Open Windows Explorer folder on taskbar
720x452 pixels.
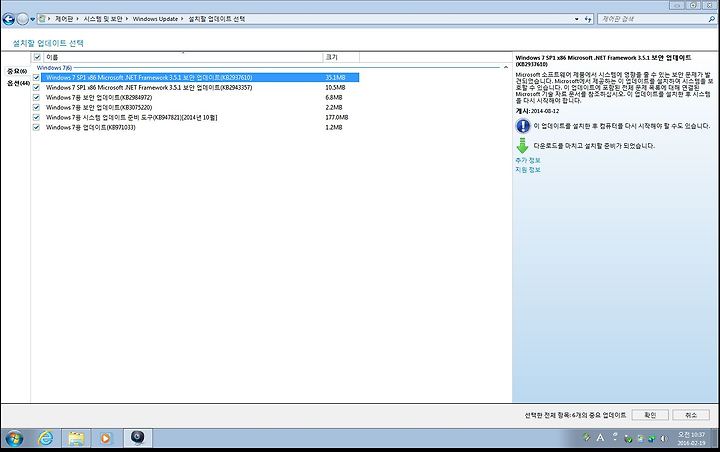(x=76, y=438)
